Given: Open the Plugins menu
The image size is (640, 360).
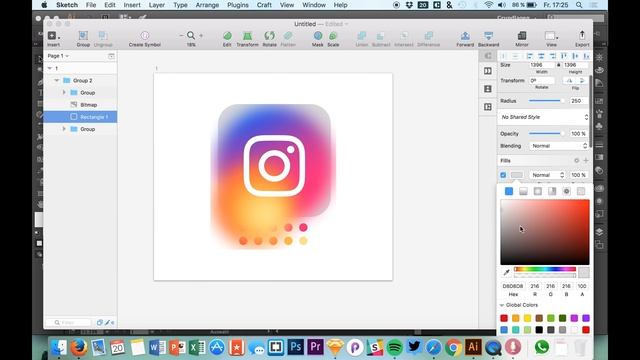Looking at the screenshot, I should coord(238,5).
